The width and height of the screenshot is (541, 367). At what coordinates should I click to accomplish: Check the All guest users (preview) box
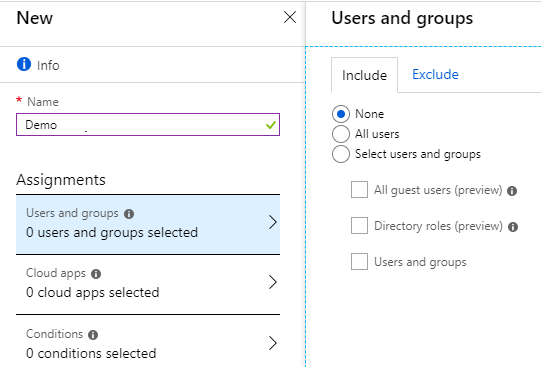pos(359,190)
